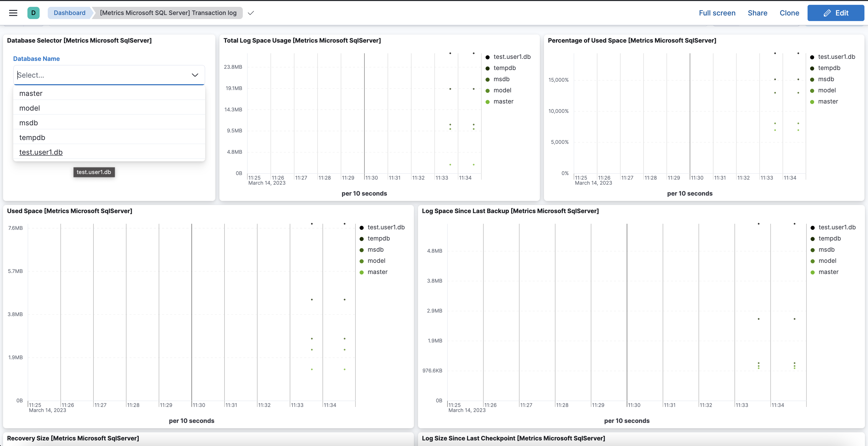Open the dashboard title chevron menu
The width and height of the screenshot is (868, 446).
click(x=251, y=13)
